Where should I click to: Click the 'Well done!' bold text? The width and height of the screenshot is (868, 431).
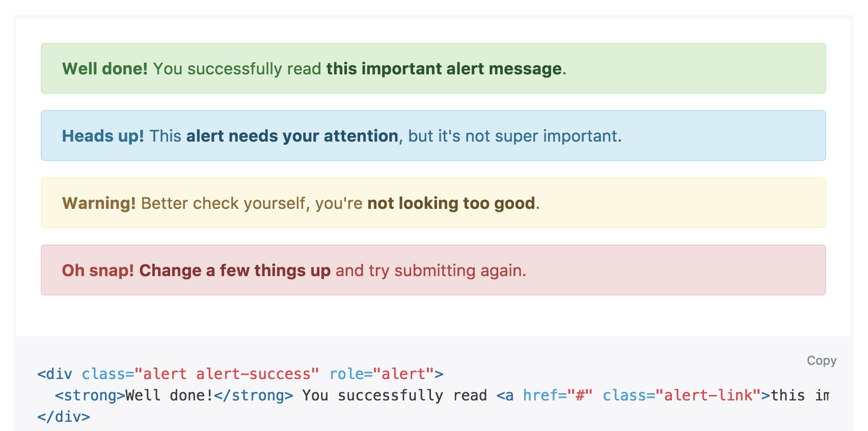click(104, 69)
